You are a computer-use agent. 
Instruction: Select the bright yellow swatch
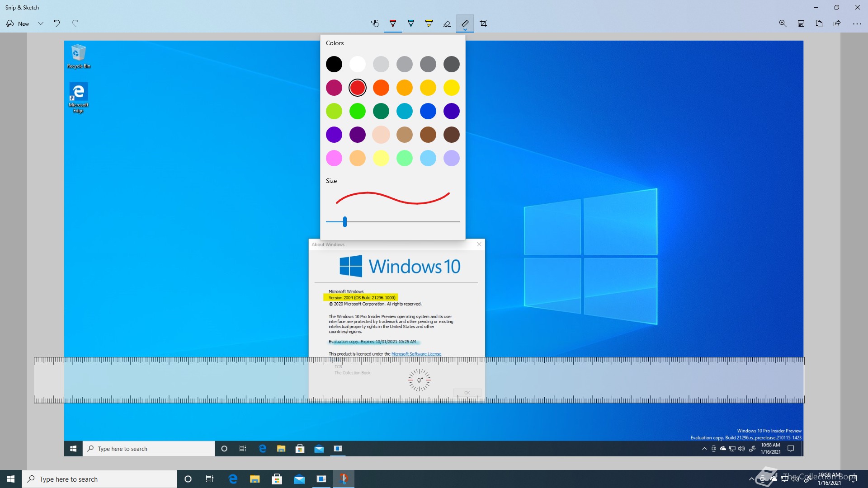(x=452, y=88)
